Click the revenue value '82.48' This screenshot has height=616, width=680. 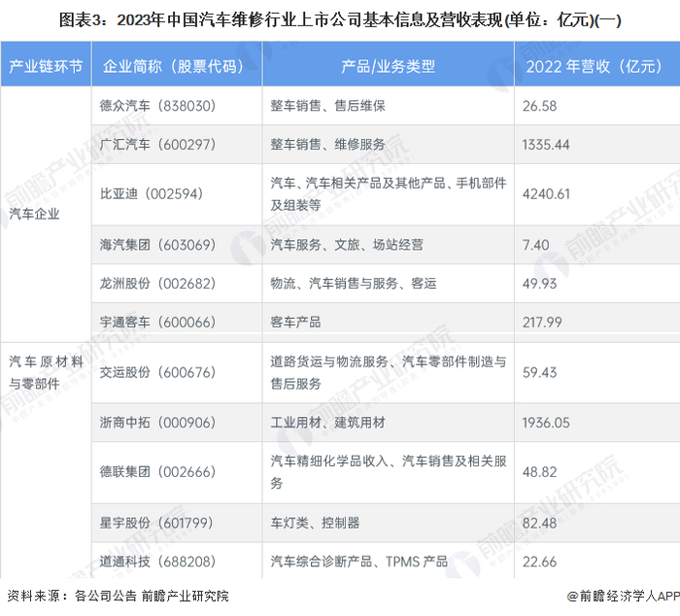(539, 523)
